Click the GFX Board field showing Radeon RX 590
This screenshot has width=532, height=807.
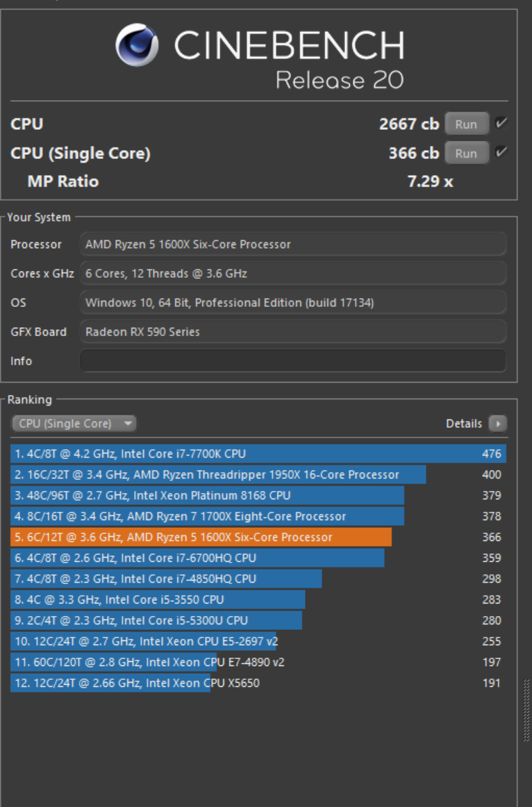pos(292,332)
